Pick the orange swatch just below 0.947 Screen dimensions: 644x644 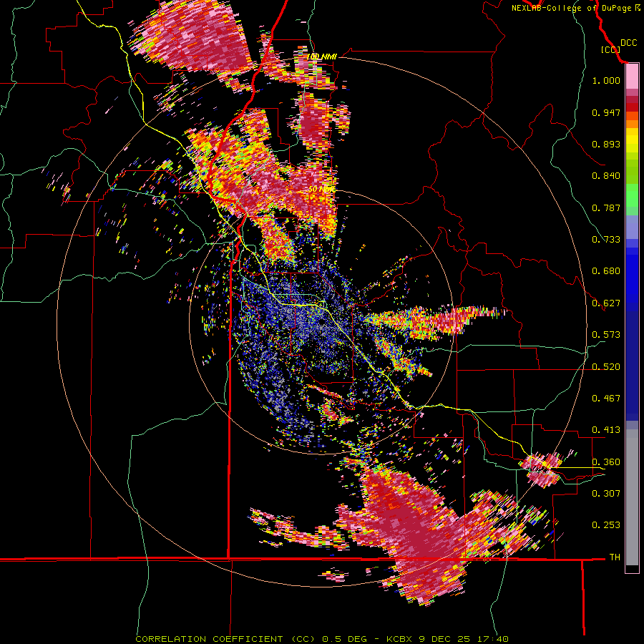point(632,124)
